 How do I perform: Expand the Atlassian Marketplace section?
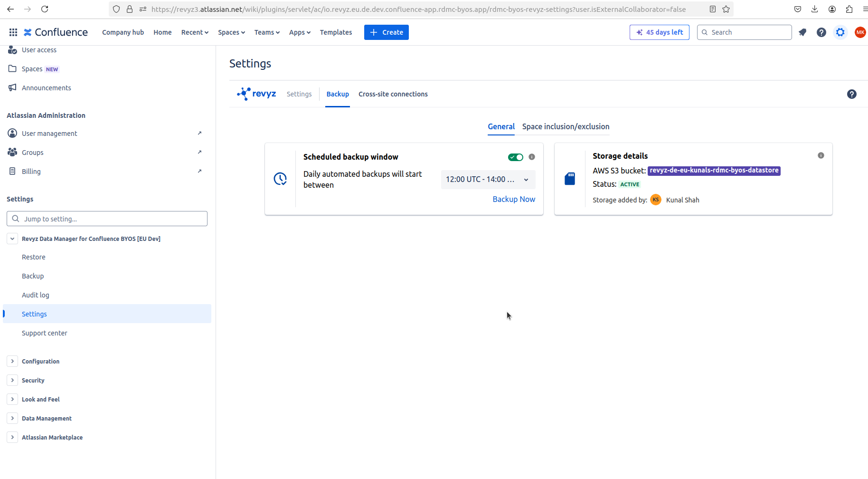pyautogui.click(x=12, y=437)
